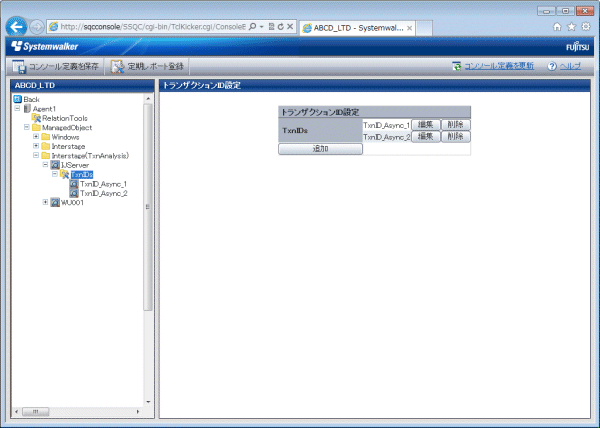Open the コンソール定義を更新 link
600x428 pixels.
[499, 66]
